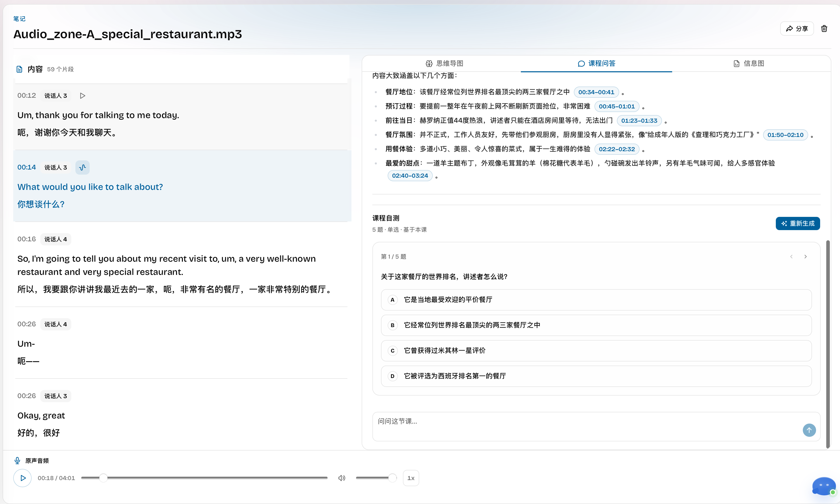
Task: Click the right panel scrollbar
Action: click(828, 344)
